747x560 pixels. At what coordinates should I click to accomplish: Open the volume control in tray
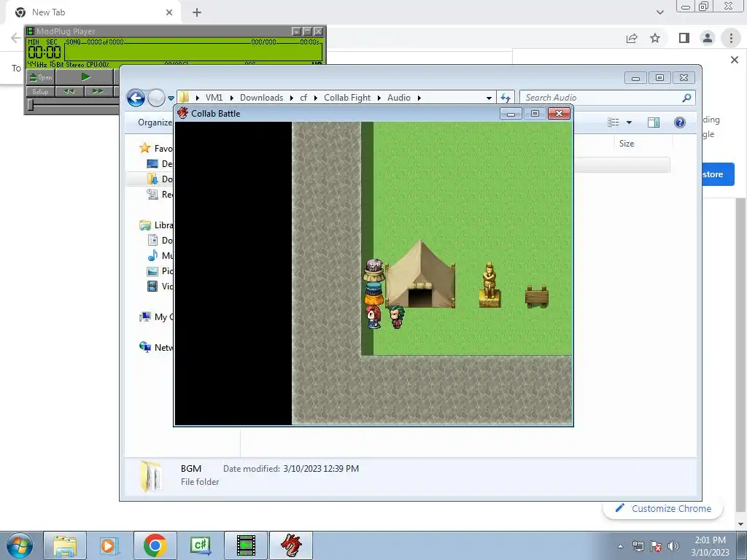point(673,546)
